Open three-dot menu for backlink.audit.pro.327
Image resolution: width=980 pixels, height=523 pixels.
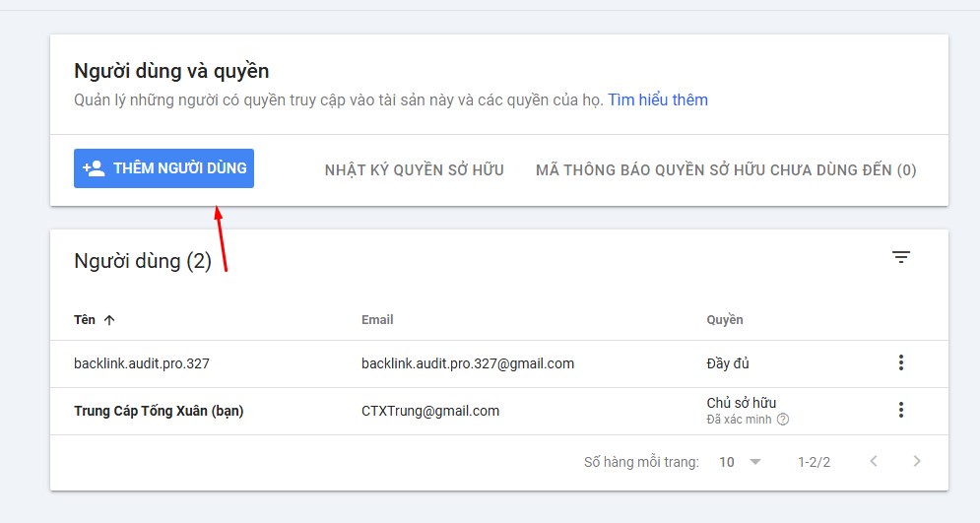pos(900,363)
